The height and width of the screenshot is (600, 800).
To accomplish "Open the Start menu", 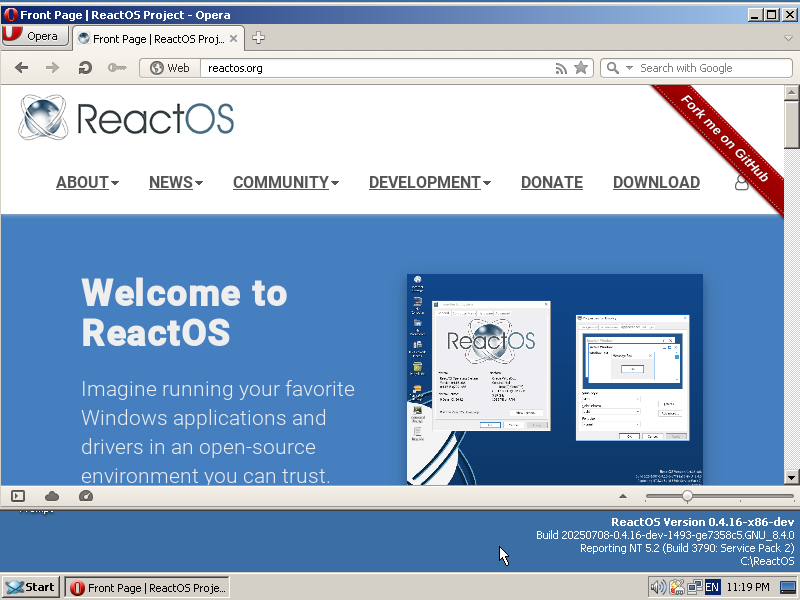I will tap(32, 587).
